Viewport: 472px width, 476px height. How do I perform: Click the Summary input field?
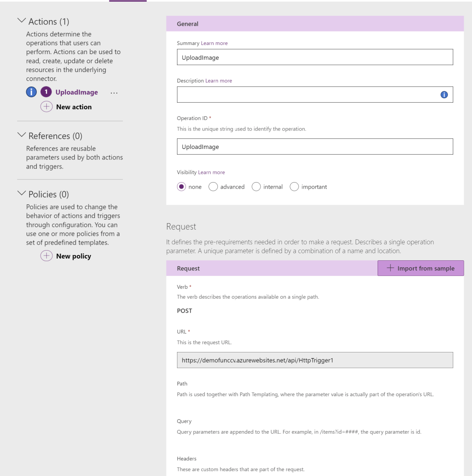point(315,57)
